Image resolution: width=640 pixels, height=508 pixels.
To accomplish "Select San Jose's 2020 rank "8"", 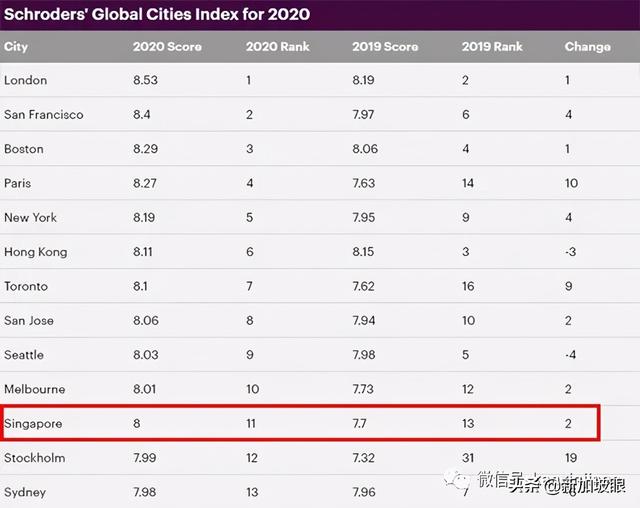I will [x=250, y=321].
